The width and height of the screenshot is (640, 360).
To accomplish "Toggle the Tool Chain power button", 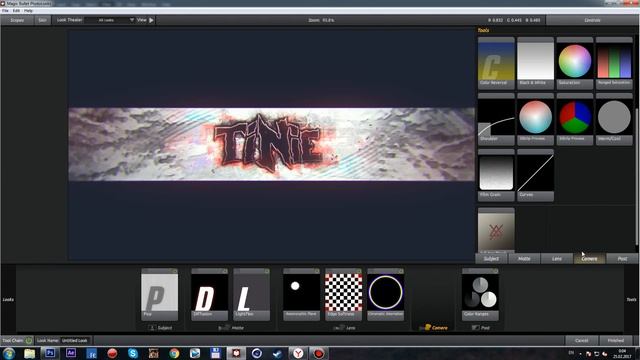I will (29, 340).
